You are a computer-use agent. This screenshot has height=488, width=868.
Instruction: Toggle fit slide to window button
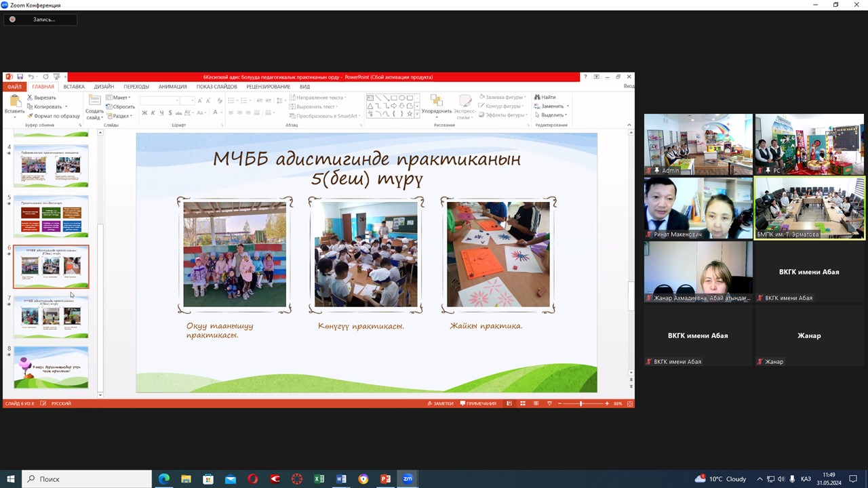pyautogui.click(x=630, y=403)
